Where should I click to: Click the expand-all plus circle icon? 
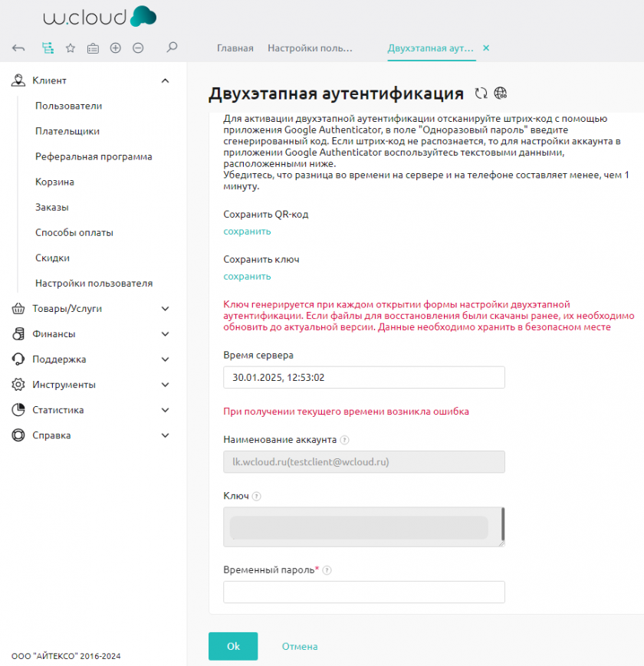(116, 48)
